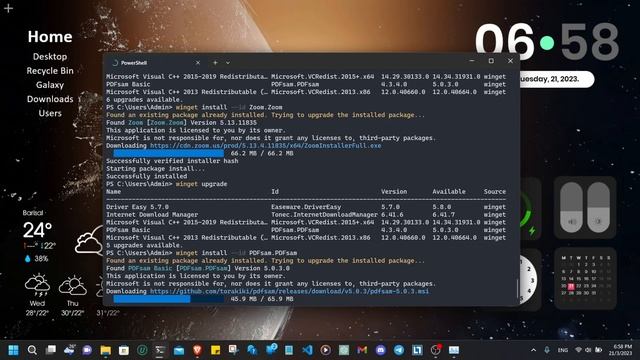Open taskbar Search
This screenshot has width=640, height=360.
(x=32, y=350)
